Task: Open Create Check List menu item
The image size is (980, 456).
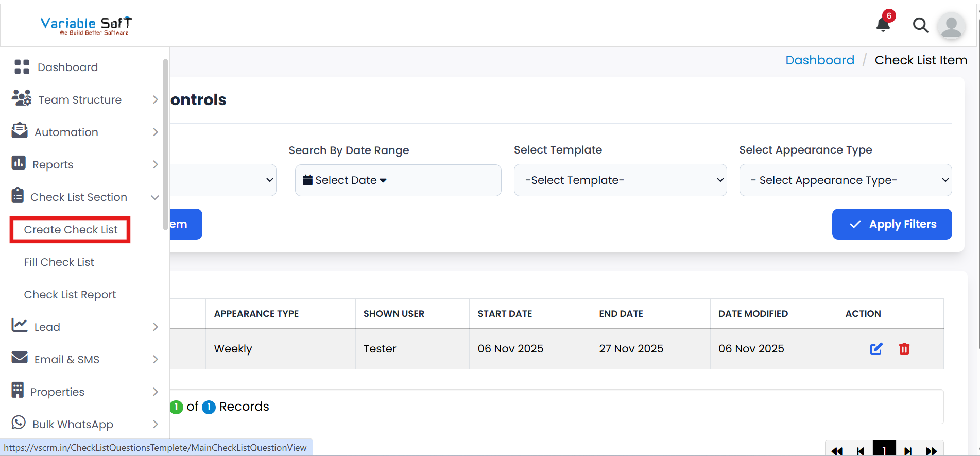Action: click(x=71, y=230)
